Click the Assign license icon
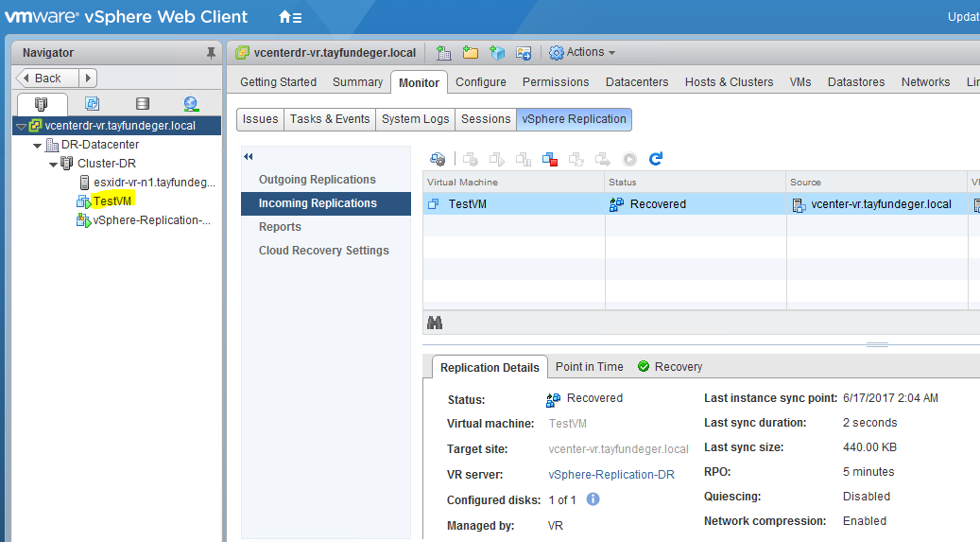Image resolution: width=980 pixels, height=542 pixels. click(x=524, y=53)
